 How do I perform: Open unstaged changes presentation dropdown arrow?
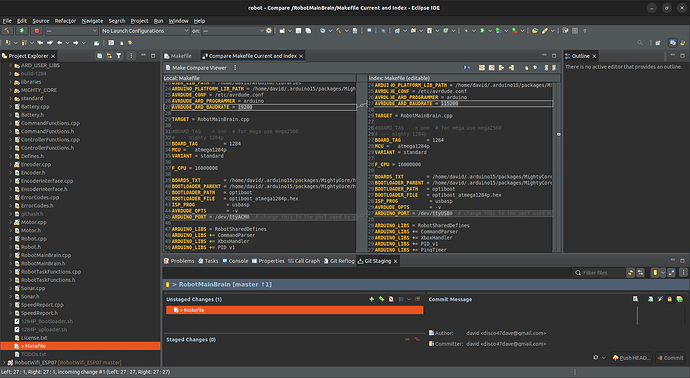click(409, 299)
